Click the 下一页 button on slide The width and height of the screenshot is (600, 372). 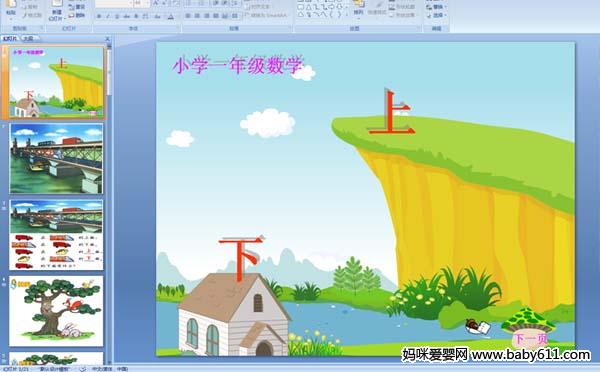(x=530, y=339)
